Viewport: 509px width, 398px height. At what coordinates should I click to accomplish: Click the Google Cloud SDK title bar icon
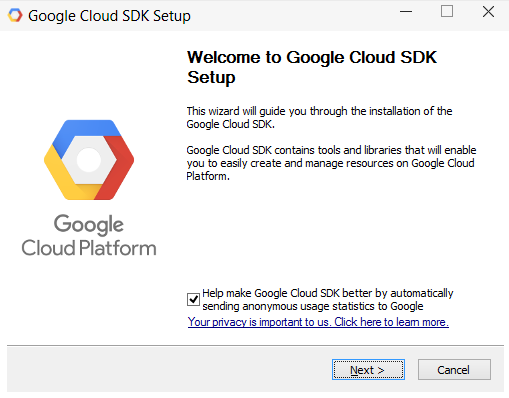click(15, 15)
